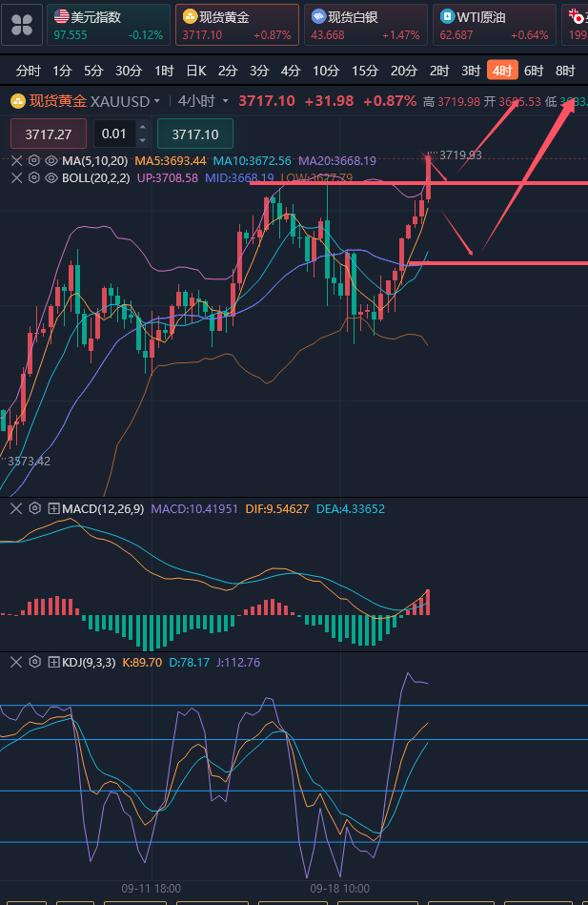The image size is (588, 905).
Task: Click the MA5:3693.44 value label
Action: click(x=171, y=161)
